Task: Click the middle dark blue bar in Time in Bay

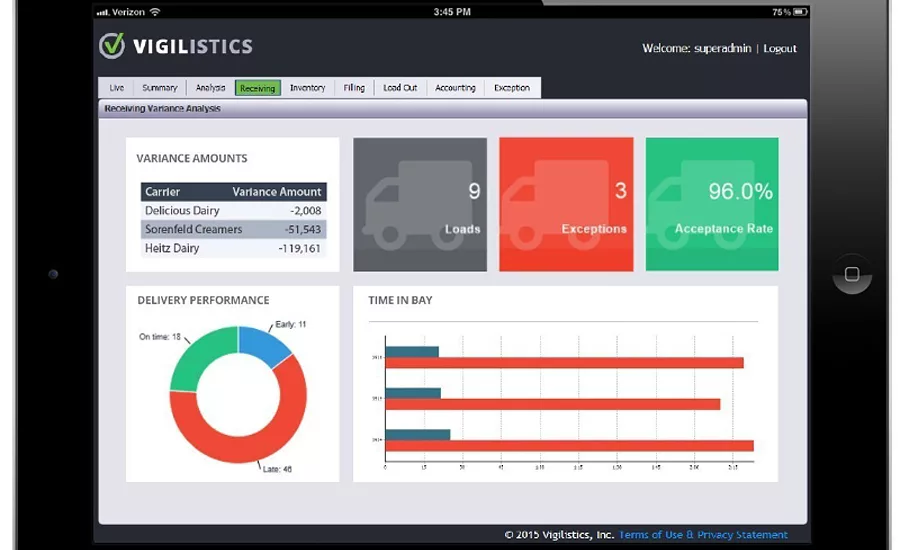Action: click(413, 393)
